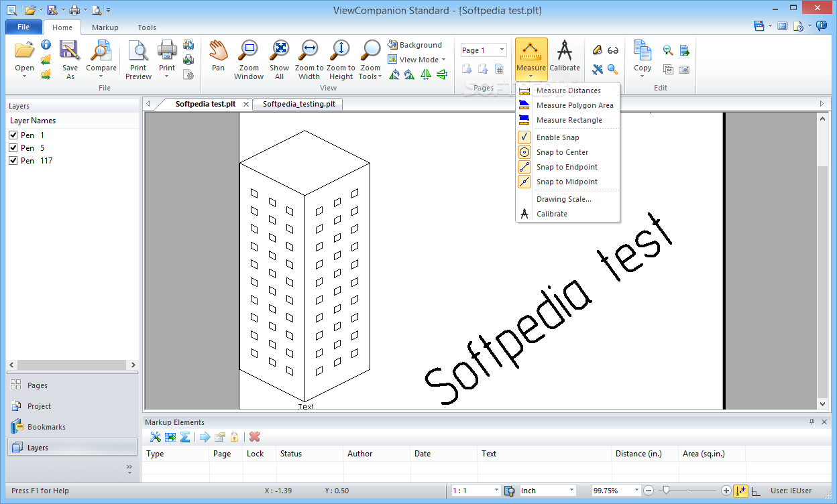Image resolution: width=837 pixels, height=504 pixels.
Task: Choose Measure Polygon Area from menu
Action: [567, 105]
